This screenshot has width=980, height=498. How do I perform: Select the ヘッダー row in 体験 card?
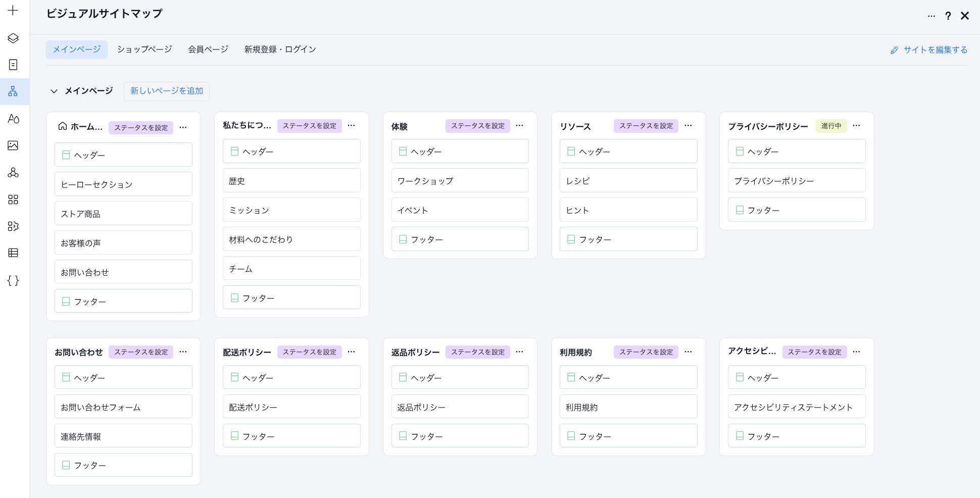click(x=460, y=151)
